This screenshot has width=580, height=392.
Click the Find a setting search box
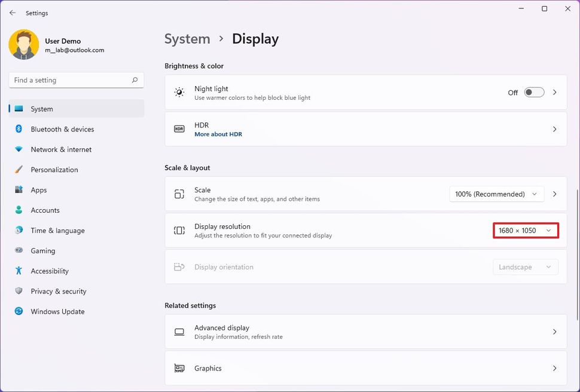coord(69,80)
